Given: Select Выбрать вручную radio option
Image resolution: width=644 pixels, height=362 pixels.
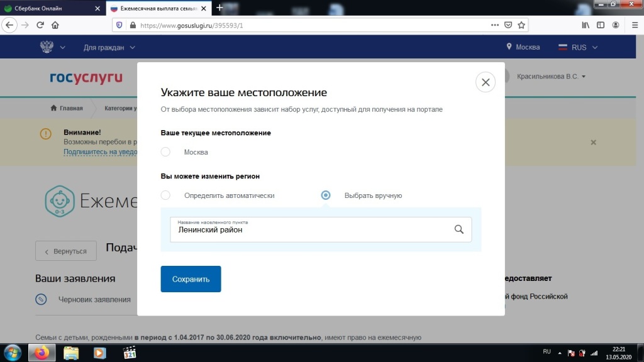Looking at the screenshot, I should (326, 195).
